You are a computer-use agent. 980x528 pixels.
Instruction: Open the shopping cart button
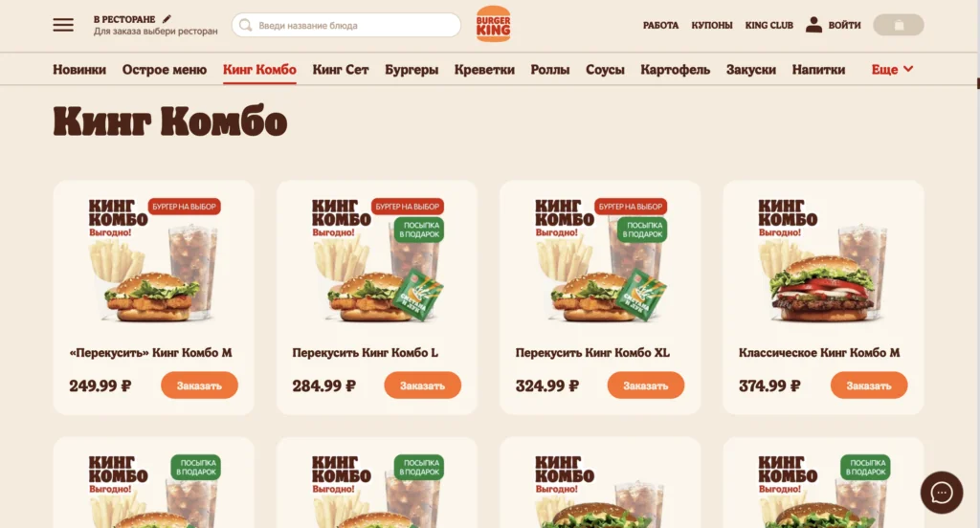[x=898, y=25]
